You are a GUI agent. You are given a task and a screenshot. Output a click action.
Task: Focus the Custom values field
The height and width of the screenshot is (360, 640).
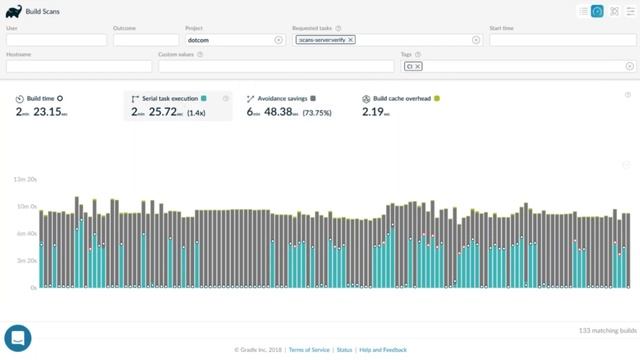[x=276, y=66]
